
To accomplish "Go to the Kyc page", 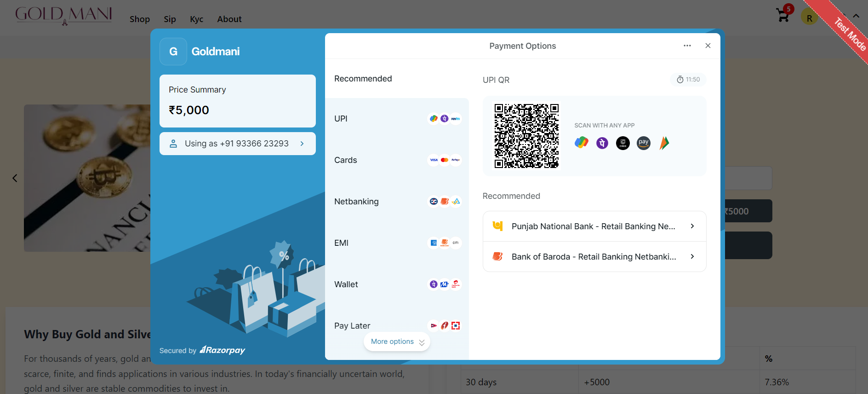I will pyautogui.click(x=196, y=19).
